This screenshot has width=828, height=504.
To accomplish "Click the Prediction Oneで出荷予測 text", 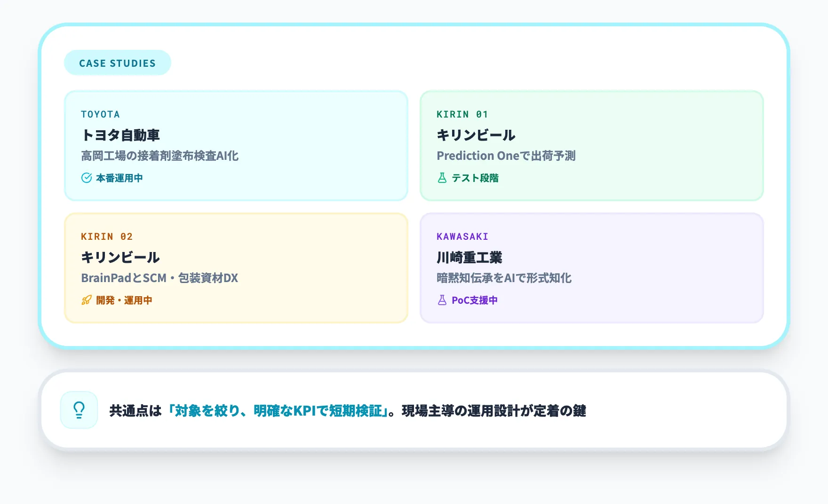I will [508, 156].
